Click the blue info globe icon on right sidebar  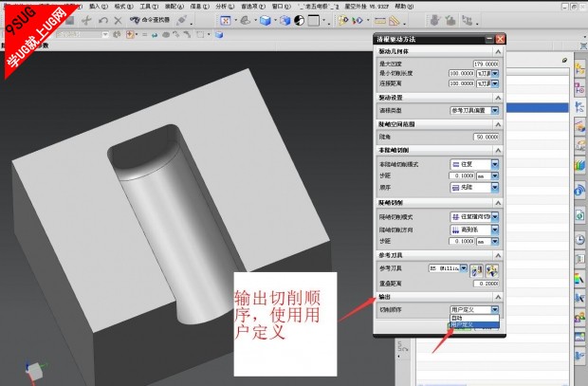coord(579,191)
